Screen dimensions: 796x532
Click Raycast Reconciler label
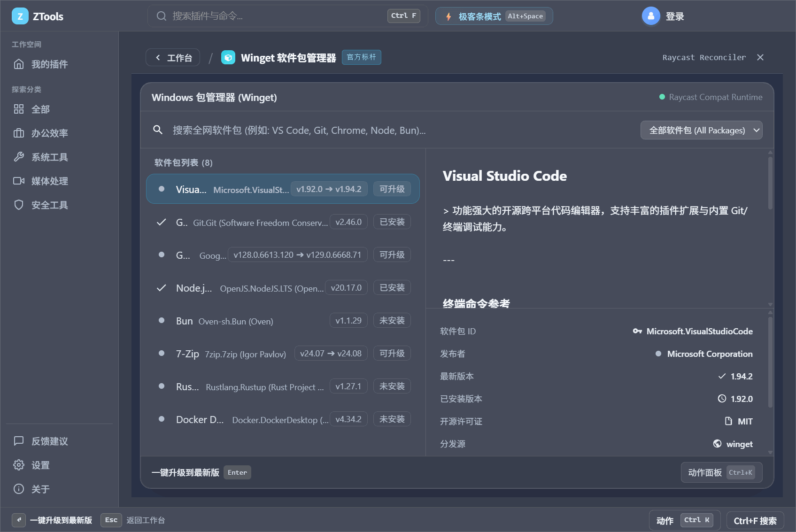click(x=704, y=57)
